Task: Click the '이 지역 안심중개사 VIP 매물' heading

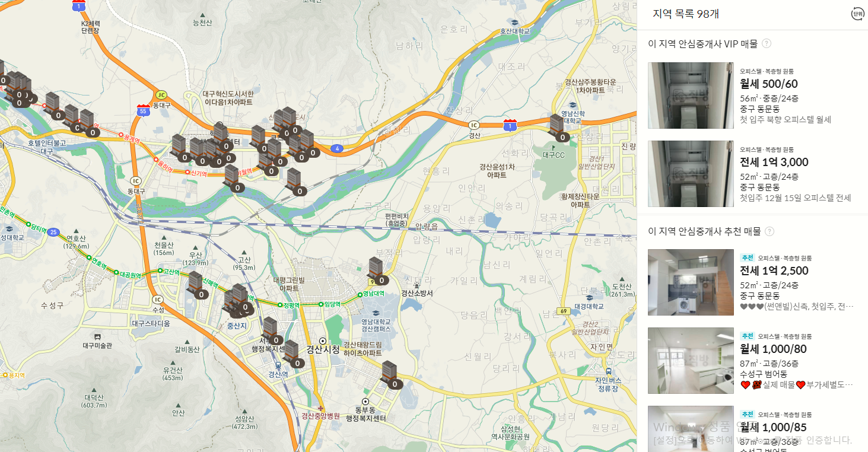Action: click(x=702, y=44)
